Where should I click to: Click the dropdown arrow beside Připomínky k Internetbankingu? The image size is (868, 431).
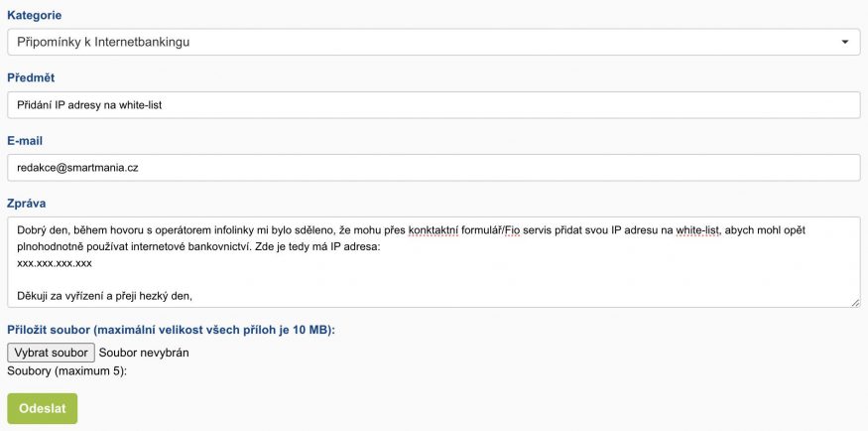click(844, 43)
